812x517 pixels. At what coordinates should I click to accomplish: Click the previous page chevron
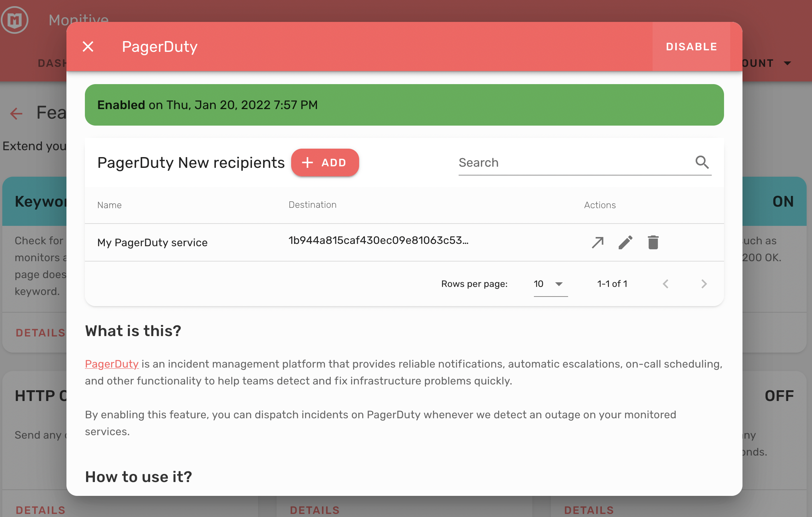coord(666,284)
